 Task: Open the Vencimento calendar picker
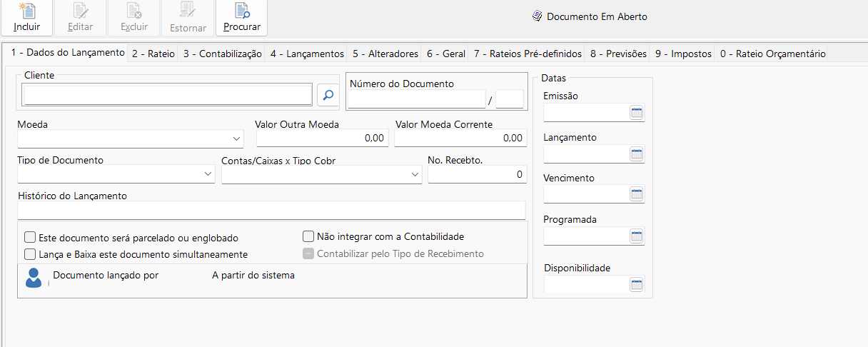637,194
